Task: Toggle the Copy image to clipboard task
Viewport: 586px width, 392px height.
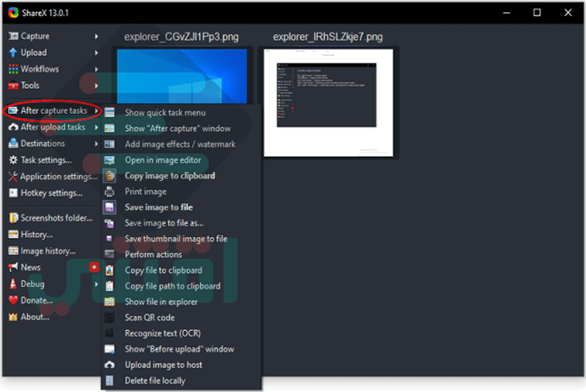Action: coord(181,176)
